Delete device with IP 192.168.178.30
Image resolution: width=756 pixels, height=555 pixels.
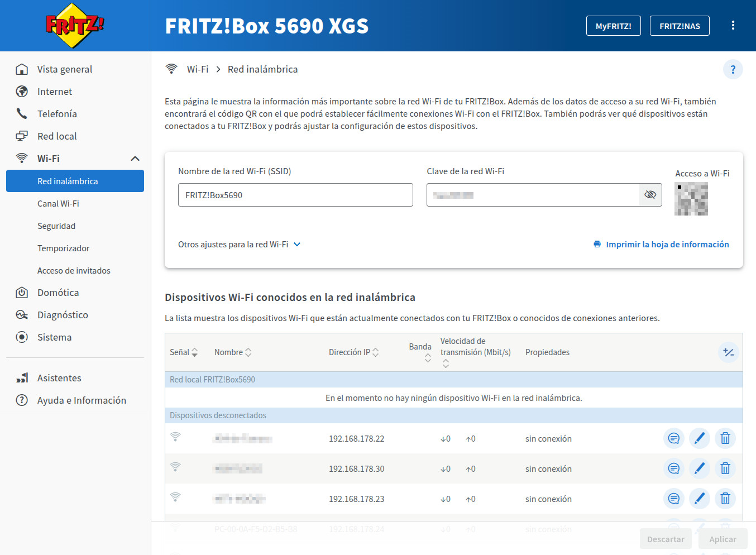click(725, 468)
